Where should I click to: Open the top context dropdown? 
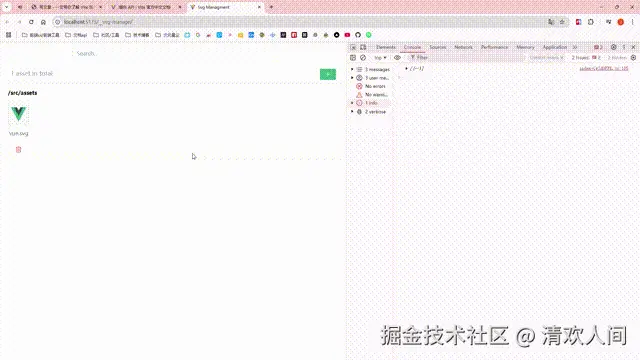point(380,58)
